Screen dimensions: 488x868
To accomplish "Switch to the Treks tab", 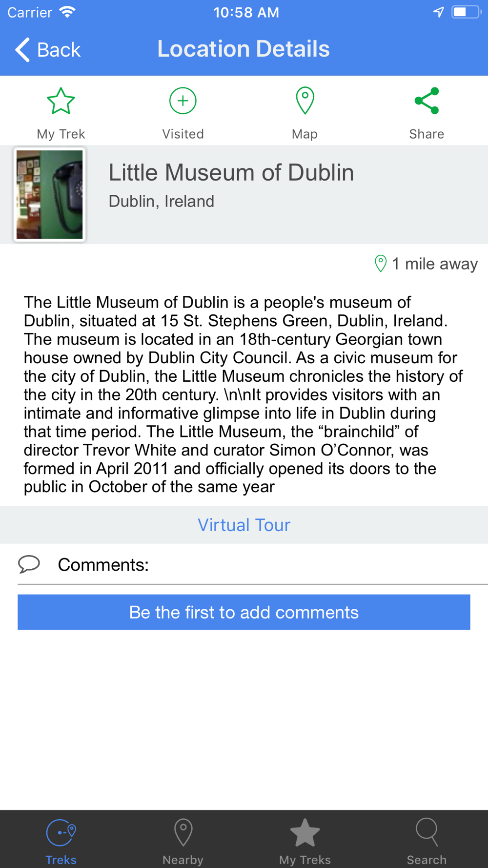I will pos(61,842).
